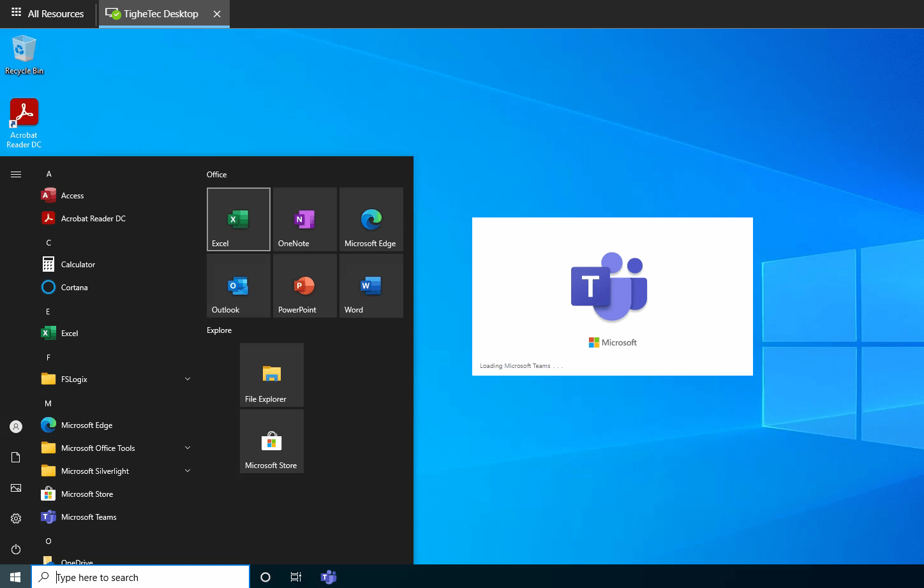Click the letter F section header

[48, 358]
